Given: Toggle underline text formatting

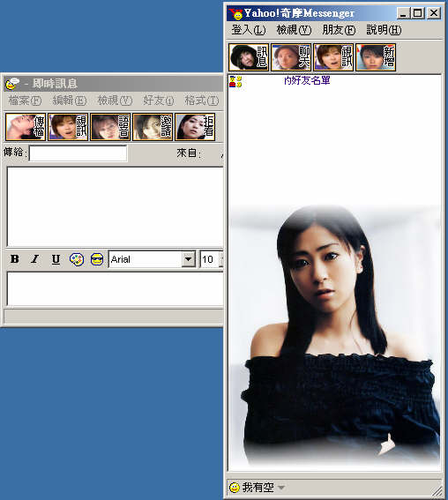Looking at the screenshot, I should click(x=56, y=259).
